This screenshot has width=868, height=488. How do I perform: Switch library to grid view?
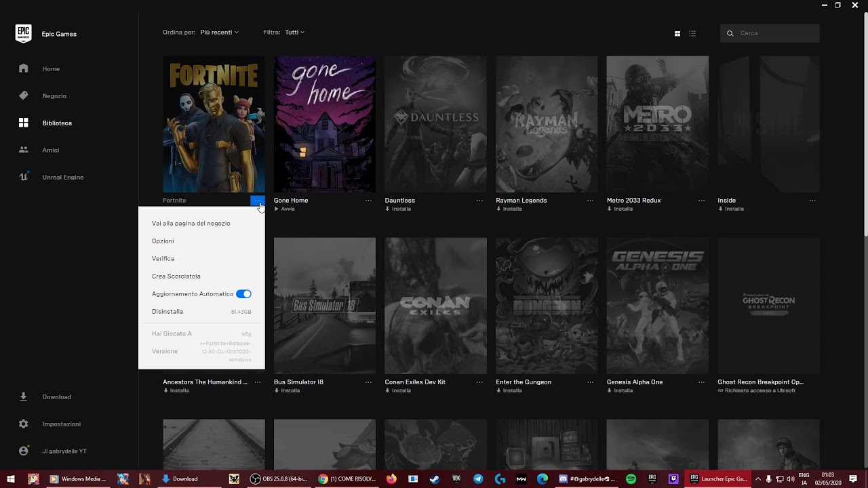click(x=677, y=33)
